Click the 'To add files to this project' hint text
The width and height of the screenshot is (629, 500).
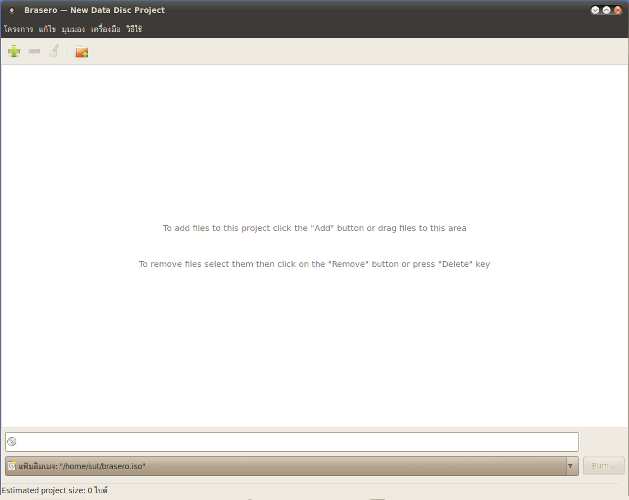[x=314, y=228]
